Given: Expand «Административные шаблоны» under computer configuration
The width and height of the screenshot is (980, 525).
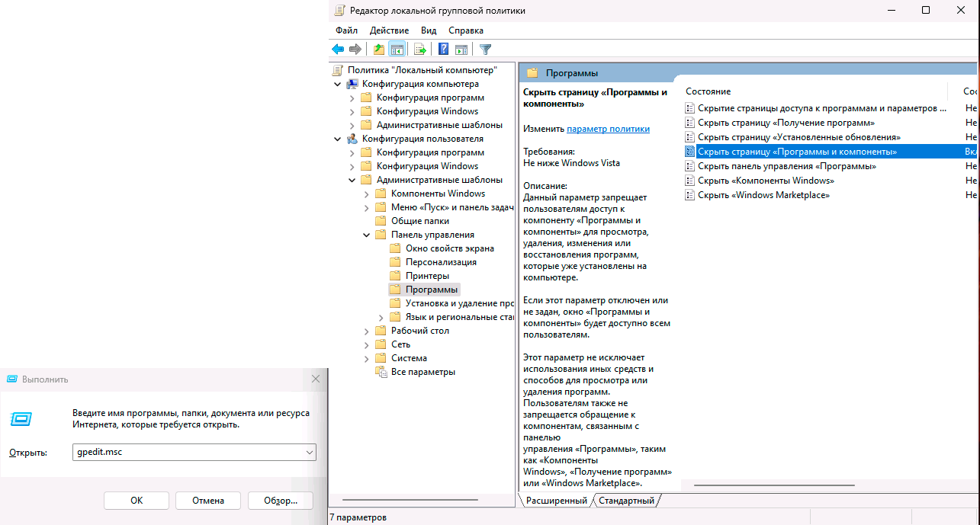Looking at the screenshot, I should pos(352,125).
